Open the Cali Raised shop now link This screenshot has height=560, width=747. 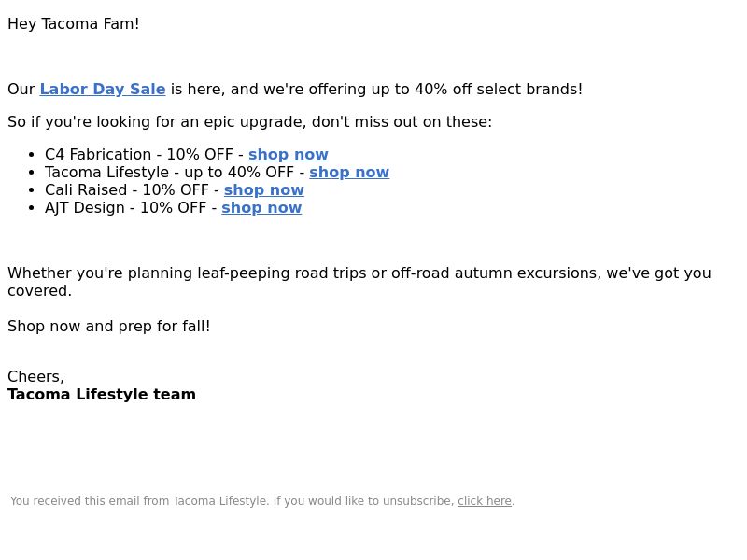coord(264,189)
